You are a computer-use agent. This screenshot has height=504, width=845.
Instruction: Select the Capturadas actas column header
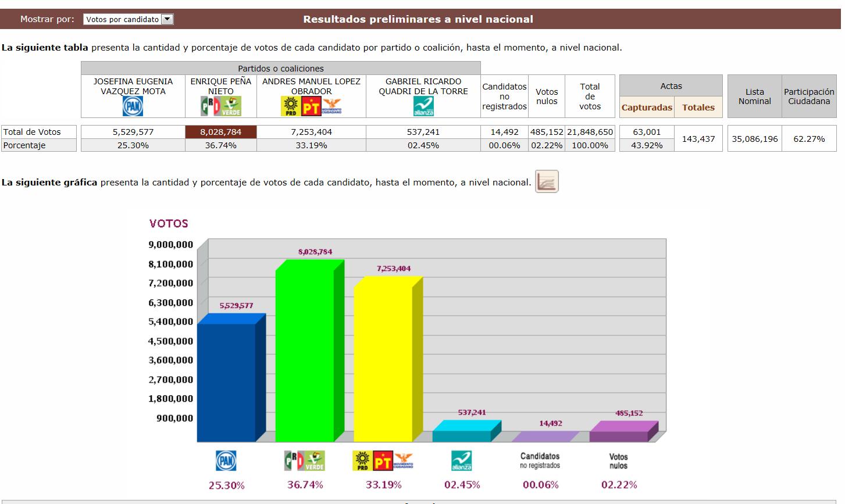pyautogui.click(x=647, y=108)
